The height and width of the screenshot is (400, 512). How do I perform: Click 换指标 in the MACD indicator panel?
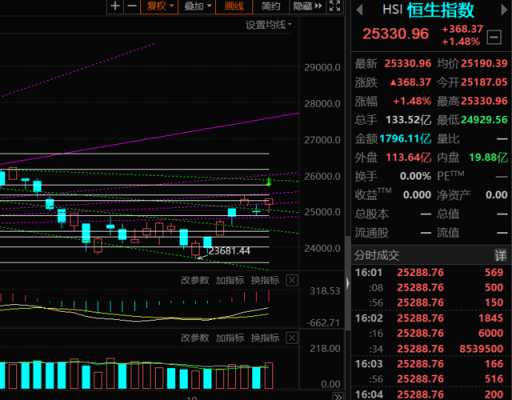(265, 280)
